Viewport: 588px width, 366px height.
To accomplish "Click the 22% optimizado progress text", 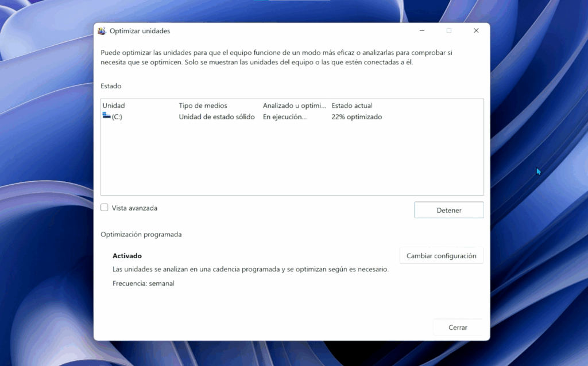I will tap(357, 117).
